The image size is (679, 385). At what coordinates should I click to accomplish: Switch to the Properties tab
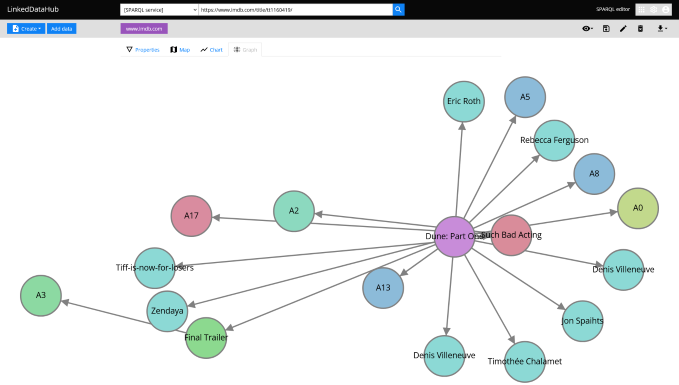coord(143,50)
